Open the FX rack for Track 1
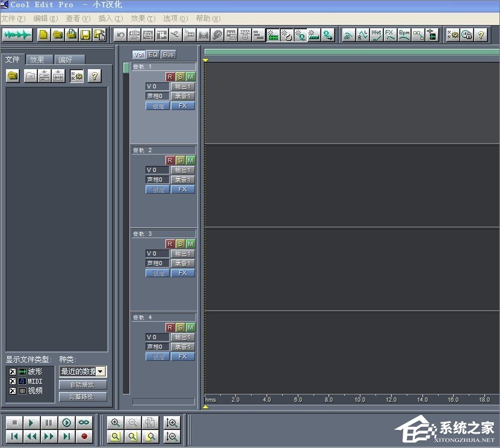 (x=183, y=106)
